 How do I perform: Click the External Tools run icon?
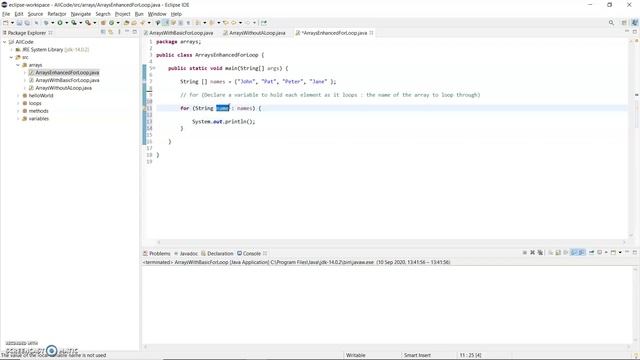[88, 23]
